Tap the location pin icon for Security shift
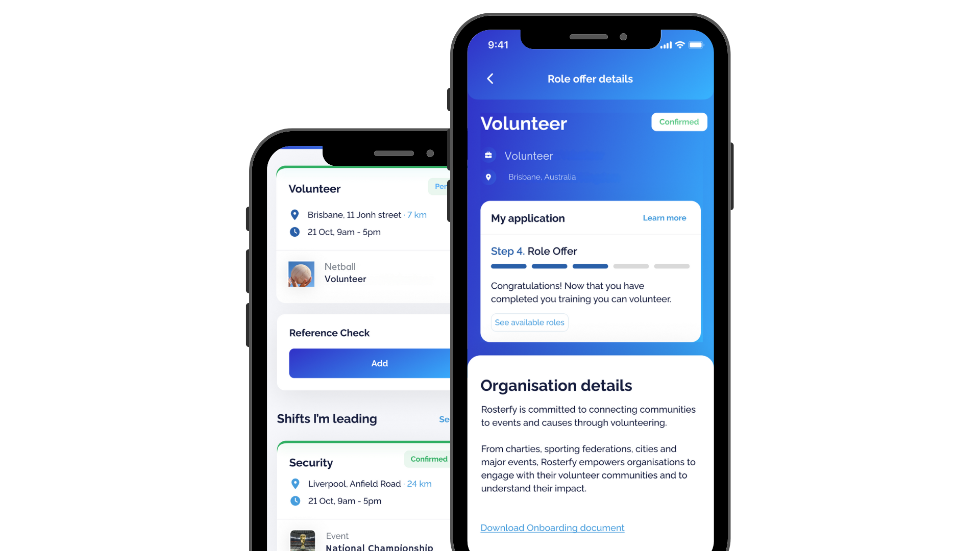Screen dimensions: 980x551 293,483
